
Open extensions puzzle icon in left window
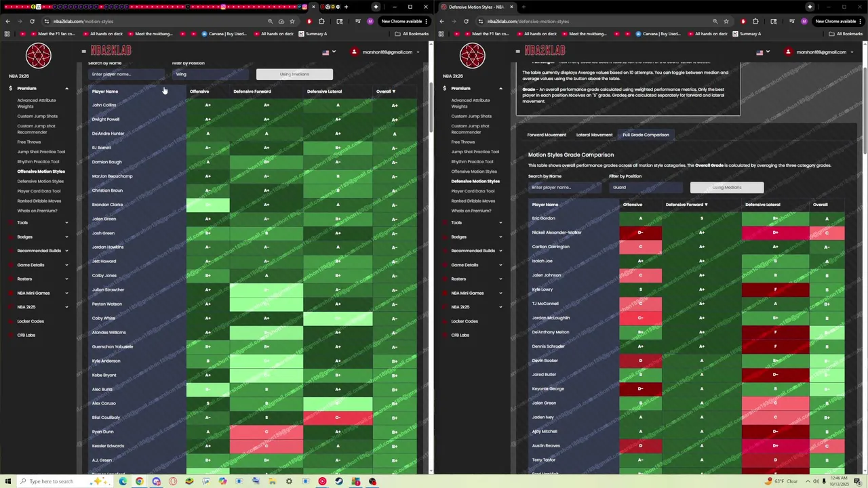[321, 21]
